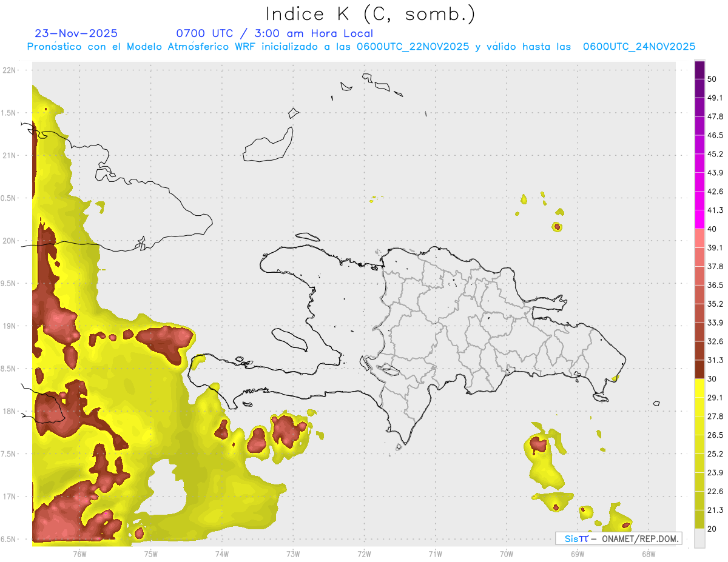Click the '36.5' colorbar label
The width and height of the screenshot is (728, 562).
[715, 286]
